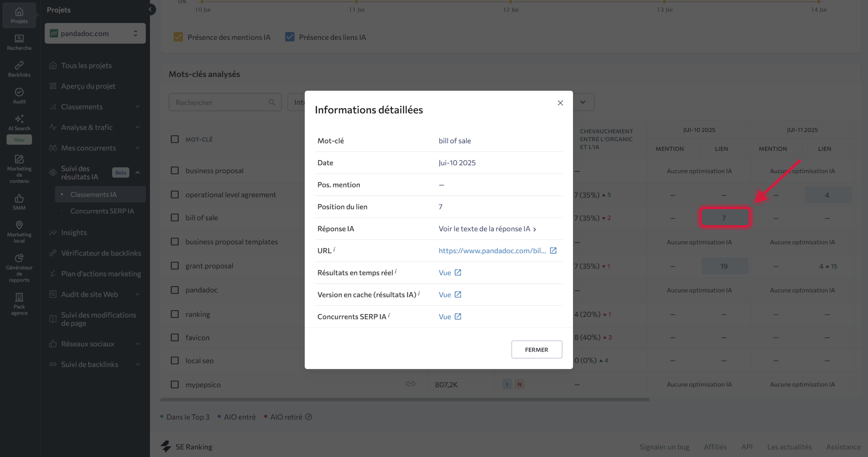
Task: Click the link icon in mypepsico row
Action: (x=410, y=384)
